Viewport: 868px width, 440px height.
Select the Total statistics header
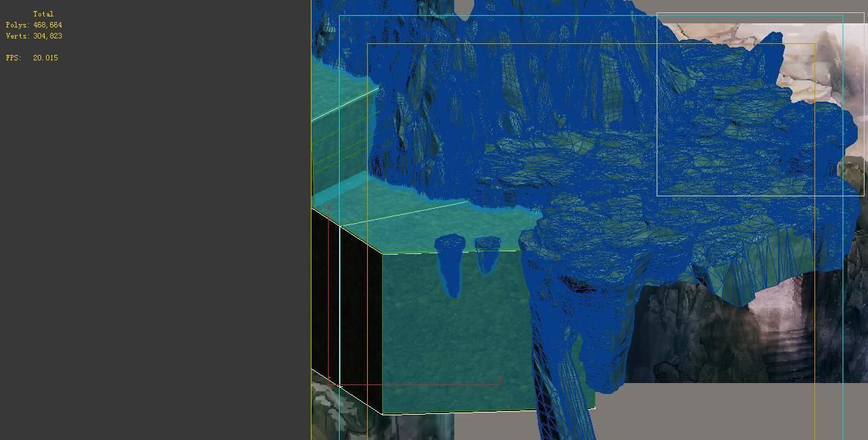coord(43,14)
